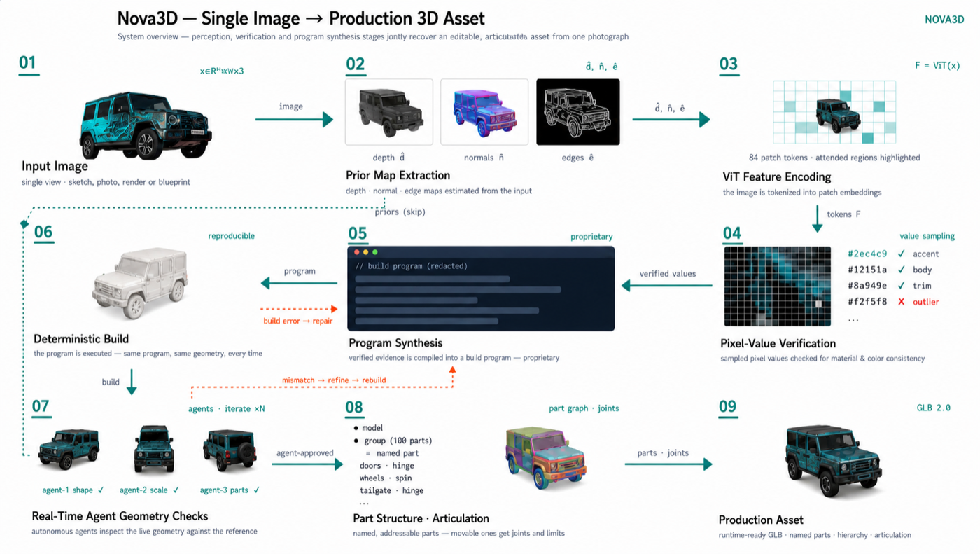Click the NOVA3D logo text
Image resolution: width=980 pixels, height=554 pixels.
(x=944, y=20)
